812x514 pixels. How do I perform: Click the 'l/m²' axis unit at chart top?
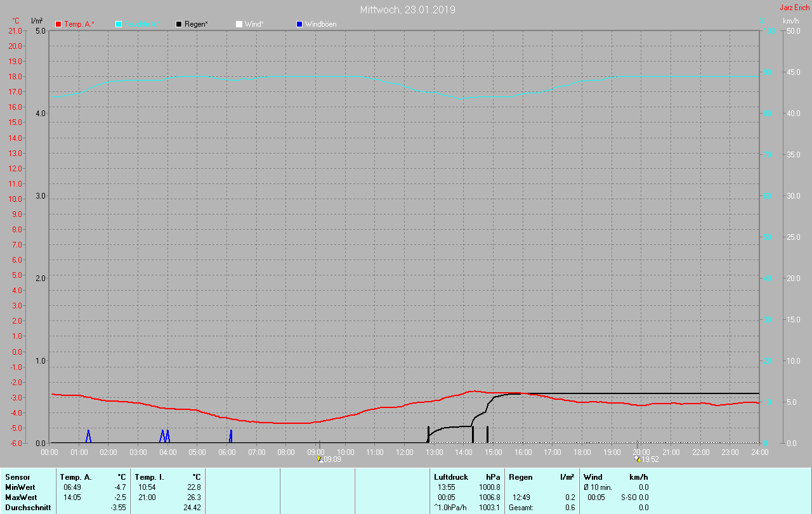tap(37, 22)
